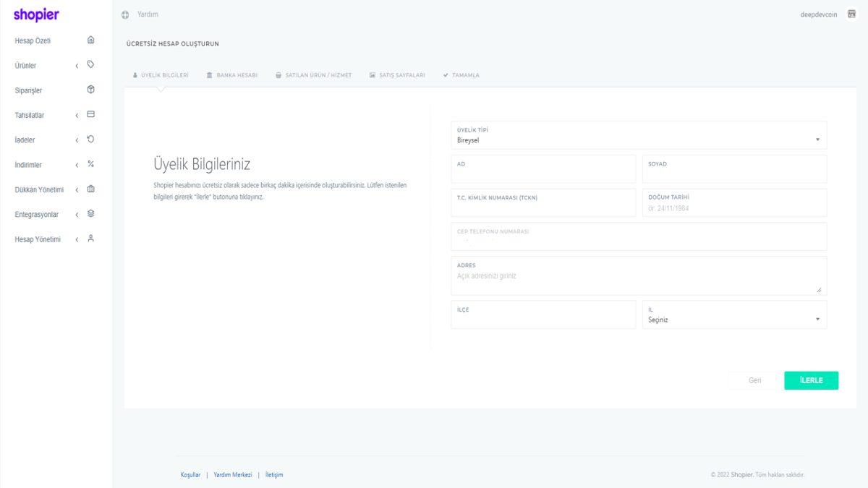Click the İadeler refund arrow icon

pyautogui.click(x=90, y=139)
